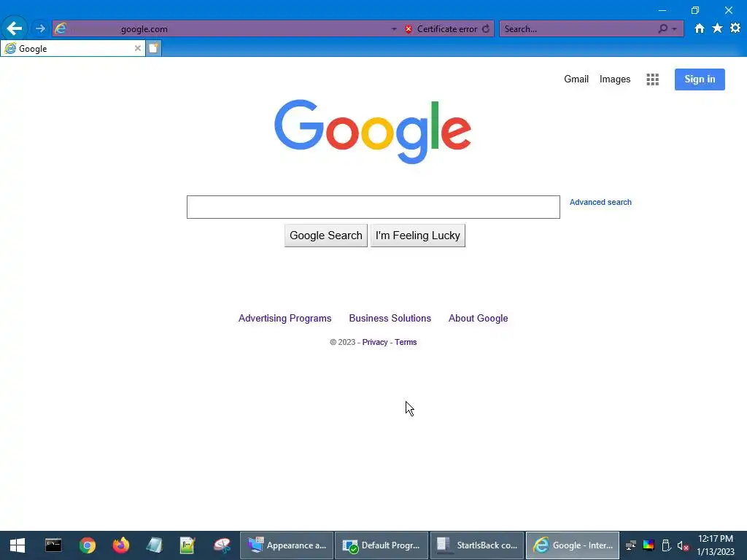Go to the Home page icon

coord(699,28)
